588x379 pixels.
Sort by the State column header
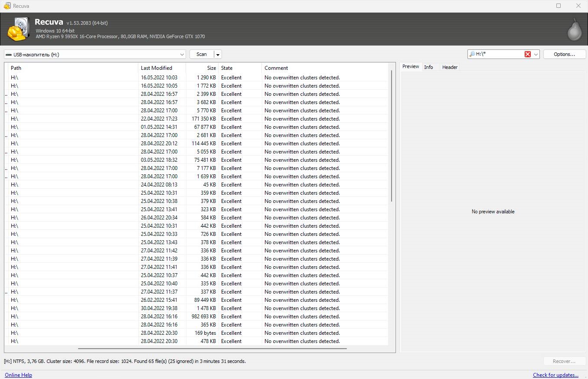point(240,68)
